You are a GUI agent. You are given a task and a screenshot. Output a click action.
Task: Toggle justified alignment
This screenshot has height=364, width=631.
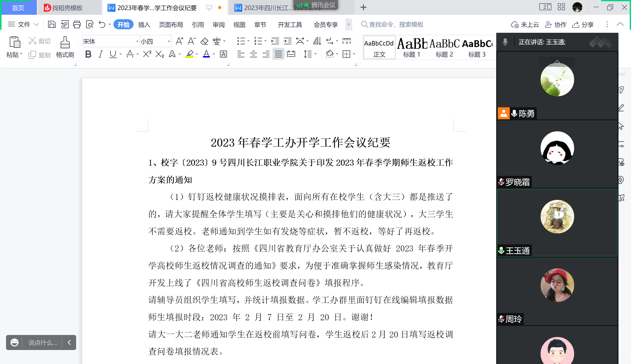coord(279,54)
